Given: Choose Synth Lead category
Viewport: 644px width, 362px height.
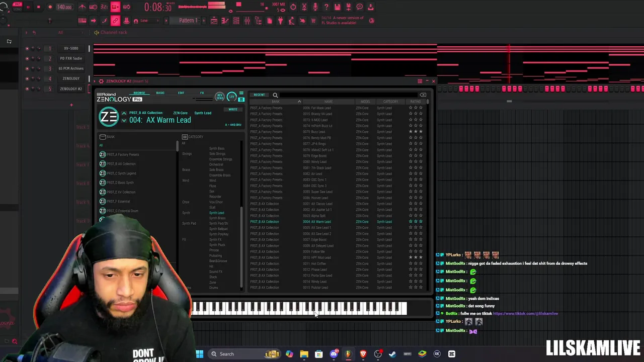Looking at the screenshot, I should click(217, 213).
